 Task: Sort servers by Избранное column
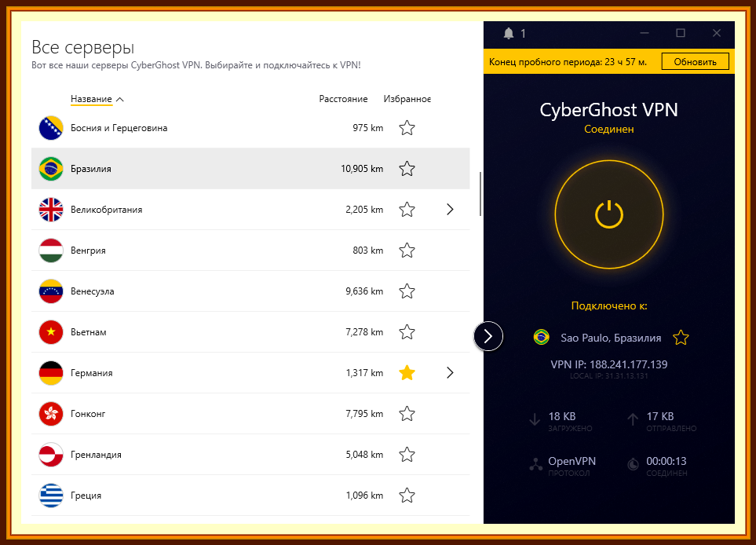[407, 99]
